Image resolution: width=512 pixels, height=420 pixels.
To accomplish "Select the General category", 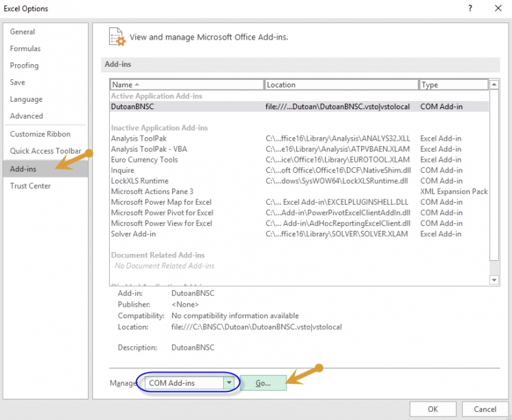I will point(23,31).
